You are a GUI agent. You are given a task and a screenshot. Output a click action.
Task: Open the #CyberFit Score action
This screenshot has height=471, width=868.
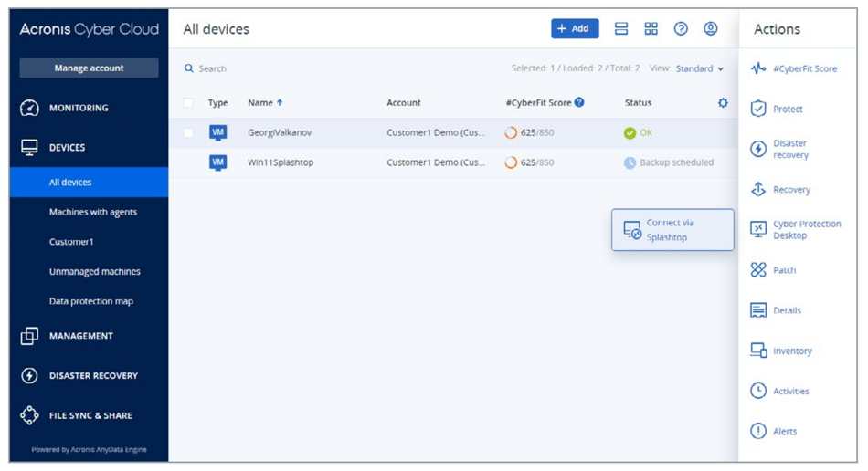794,68
